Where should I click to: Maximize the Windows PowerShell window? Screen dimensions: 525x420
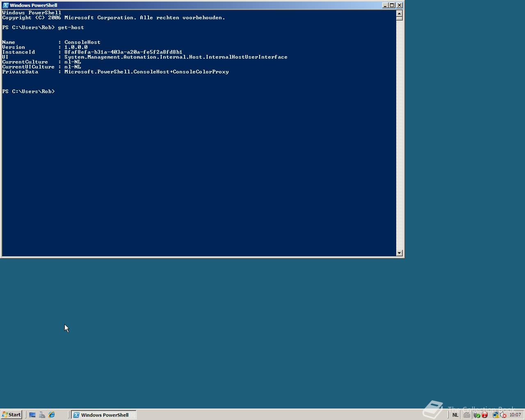pyautogui.click(x=392, y=5)
